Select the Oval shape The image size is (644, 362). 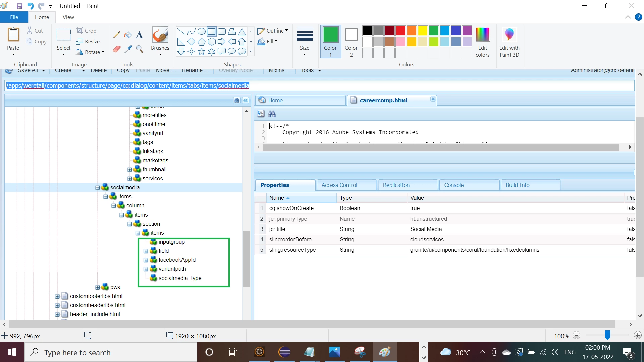(201, 32)
